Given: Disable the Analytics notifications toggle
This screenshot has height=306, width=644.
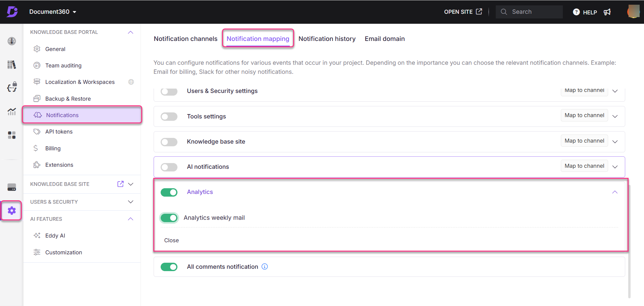Looking at the screenshot, I should click(x=169, y=192).
